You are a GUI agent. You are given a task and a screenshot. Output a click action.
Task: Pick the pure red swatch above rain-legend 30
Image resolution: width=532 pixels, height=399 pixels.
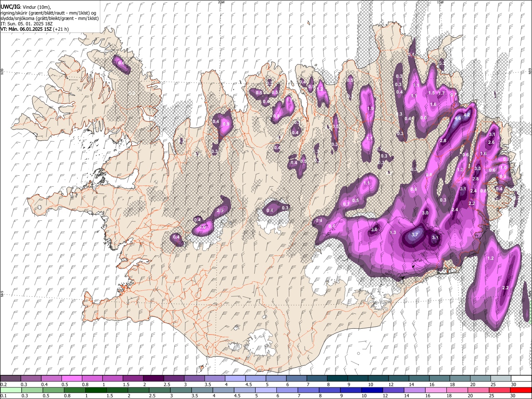point(521,390)
